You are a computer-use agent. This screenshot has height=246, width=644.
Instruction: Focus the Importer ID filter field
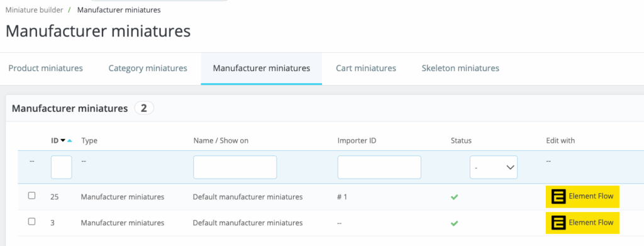tap(379, 167)
